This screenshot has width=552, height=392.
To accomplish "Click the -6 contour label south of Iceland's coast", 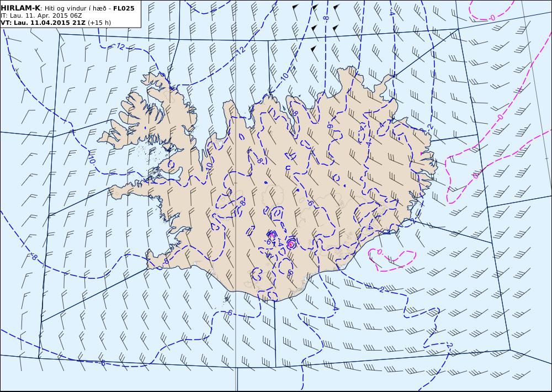I will point(229,312).
